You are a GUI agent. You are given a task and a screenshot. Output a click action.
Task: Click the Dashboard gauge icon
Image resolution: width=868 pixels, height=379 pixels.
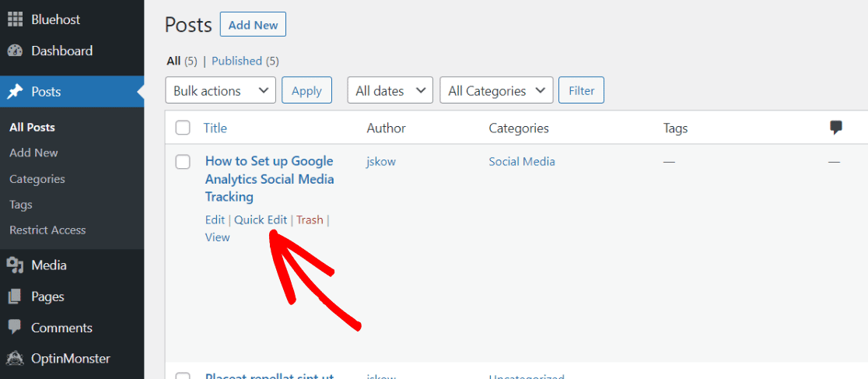tap(15, 51)
